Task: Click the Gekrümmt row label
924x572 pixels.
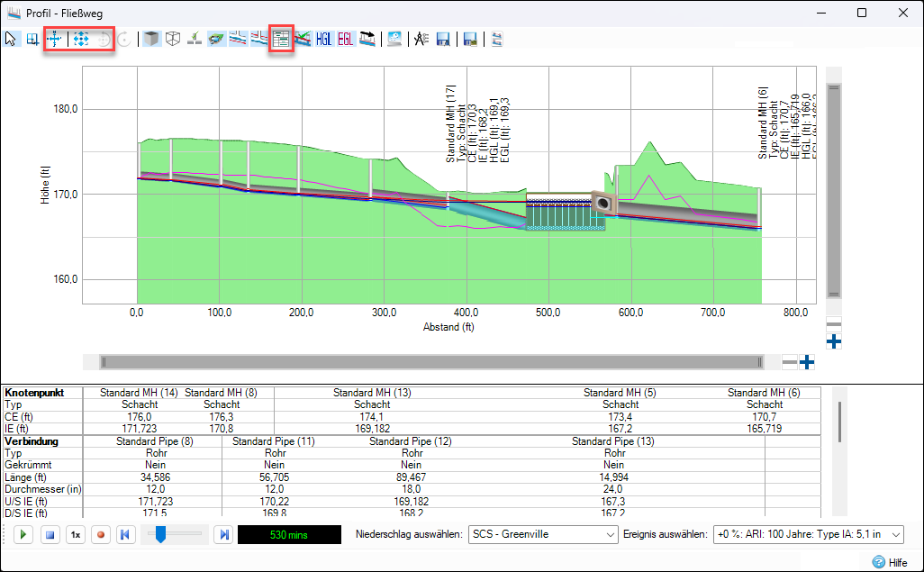Action: click(28, 466)
